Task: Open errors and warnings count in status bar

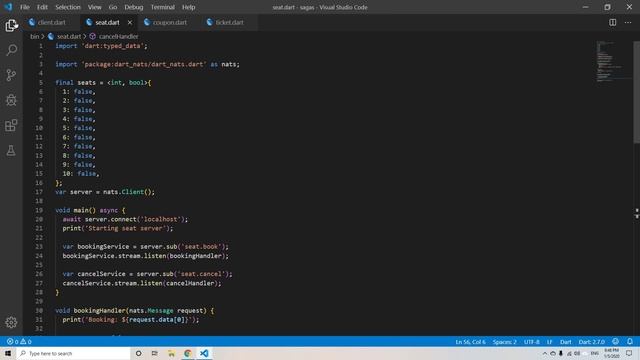Action: tap(19, 342)
